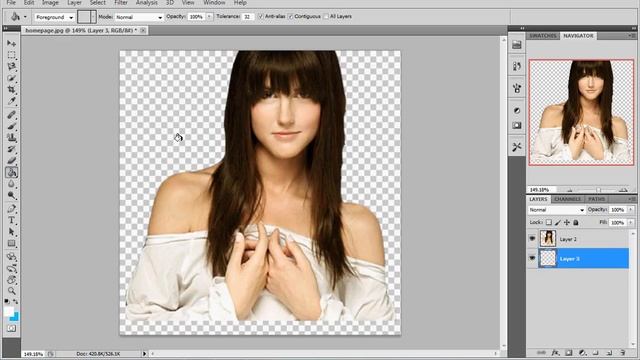This screenshot has width=640, height=360.
Task: Toggle lock position
Action: coord(567,222)
